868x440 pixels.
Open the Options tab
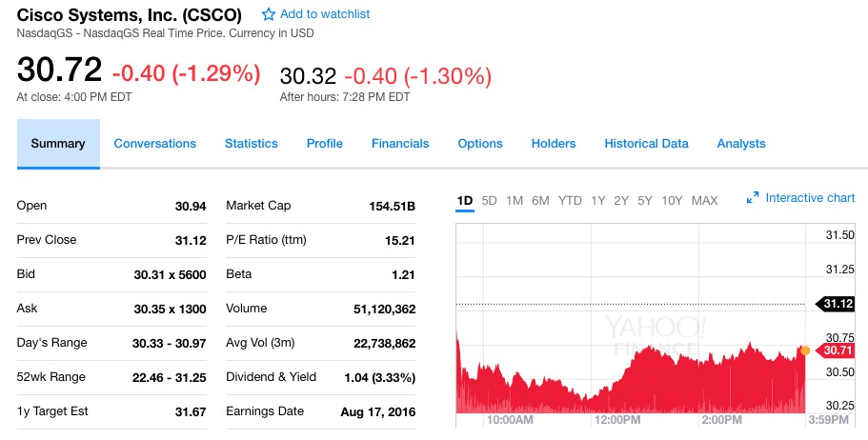[480, 144]
